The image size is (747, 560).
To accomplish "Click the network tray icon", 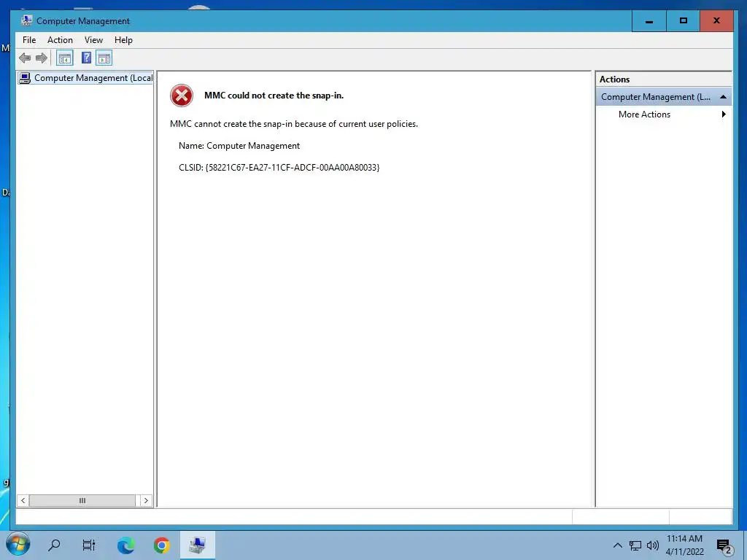I will [635, 545].
